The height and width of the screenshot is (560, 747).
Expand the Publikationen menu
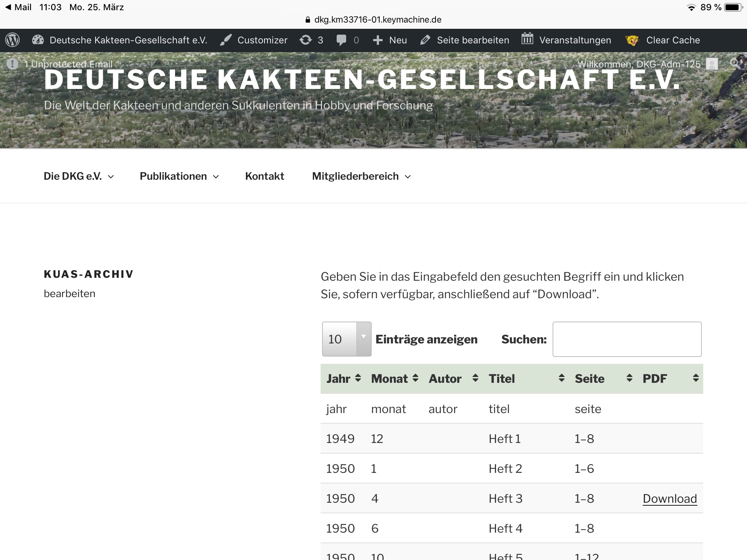(179, 176)
